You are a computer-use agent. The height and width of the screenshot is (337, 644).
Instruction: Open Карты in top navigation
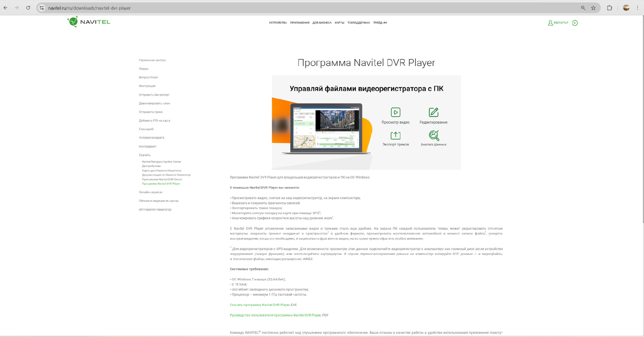(340, 23)
